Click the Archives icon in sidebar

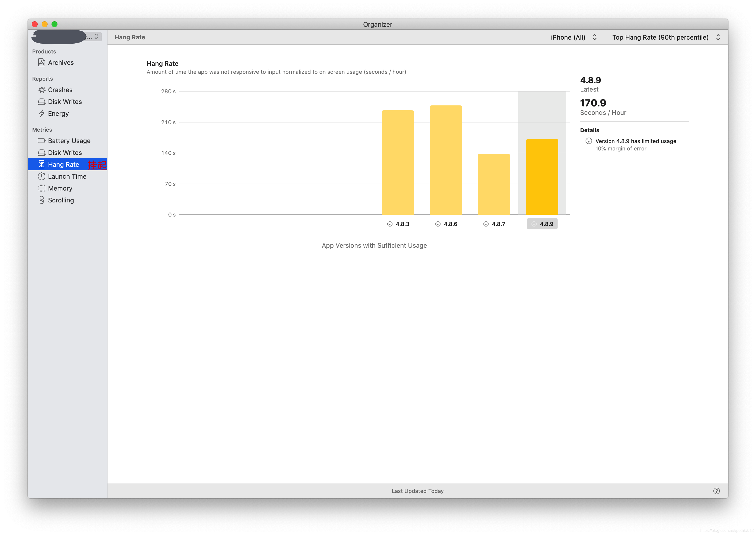(42, 63)
